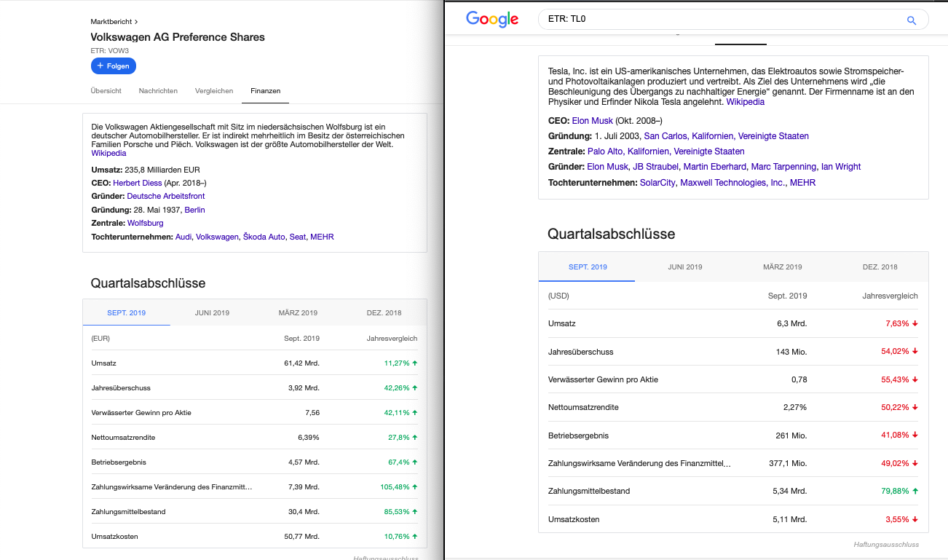
Task: Show Volkswagen JUNI 2019 quarter results
Action: 212,313
